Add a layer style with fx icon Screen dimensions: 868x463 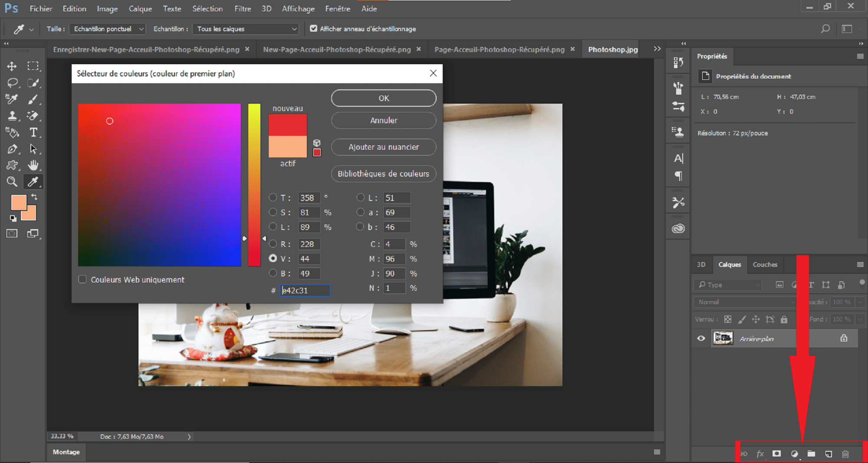760,454
